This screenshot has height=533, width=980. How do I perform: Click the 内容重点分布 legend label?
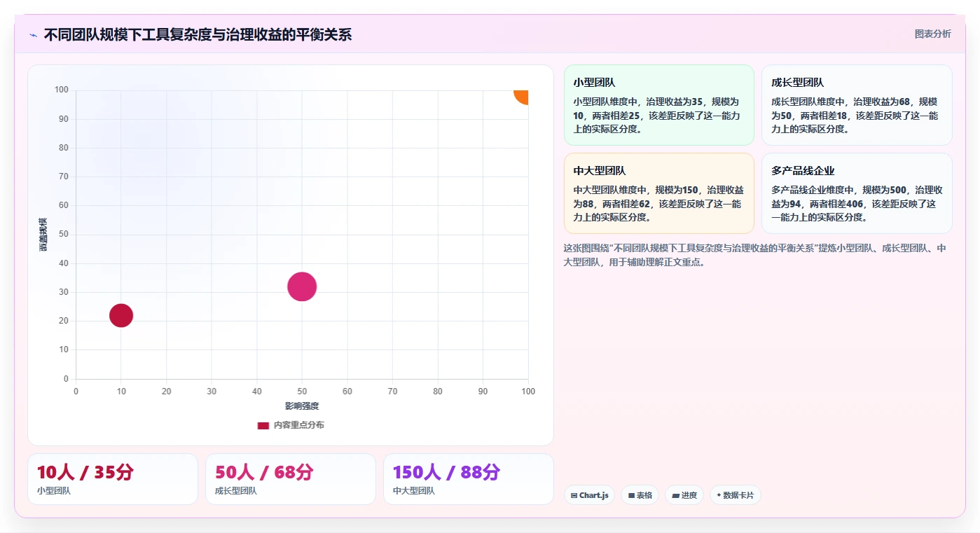coord(299,425)
